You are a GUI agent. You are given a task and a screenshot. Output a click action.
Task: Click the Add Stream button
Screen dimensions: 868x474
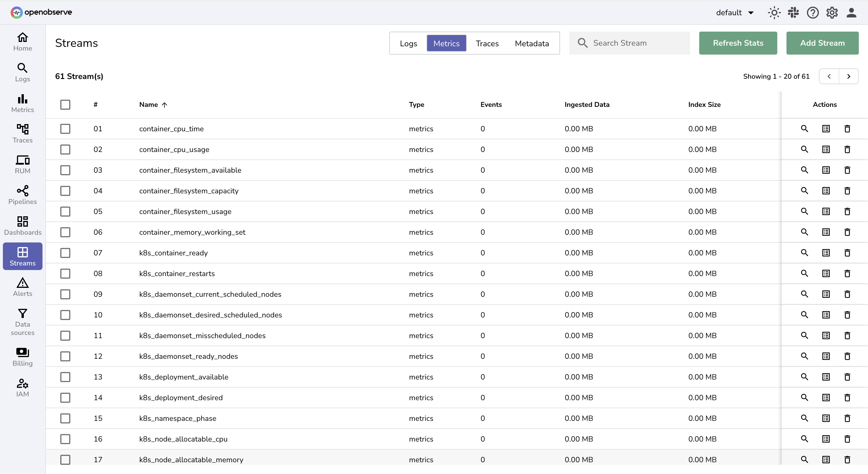pyautogui.click(x=822, y=43)
